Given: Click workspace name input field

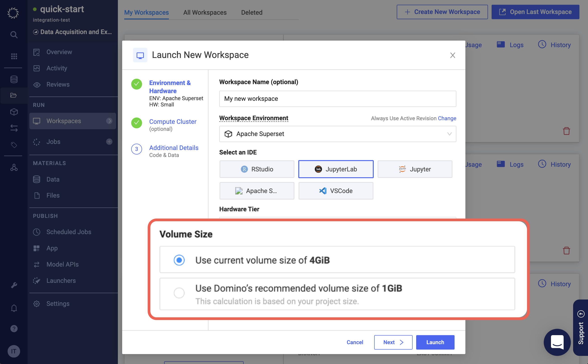Looking at the screenshot, I should (x=338, y=99).
